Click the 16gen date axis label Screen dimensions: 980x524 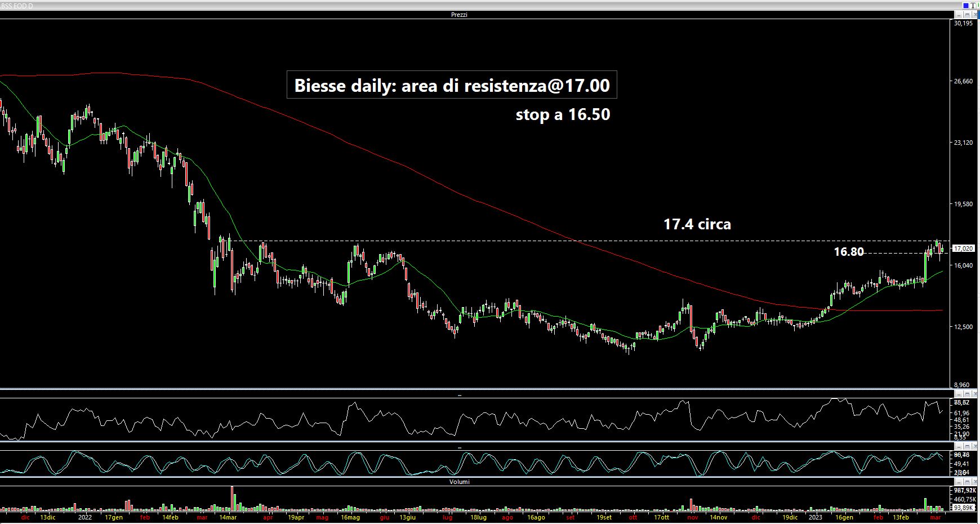pos(844,517)
